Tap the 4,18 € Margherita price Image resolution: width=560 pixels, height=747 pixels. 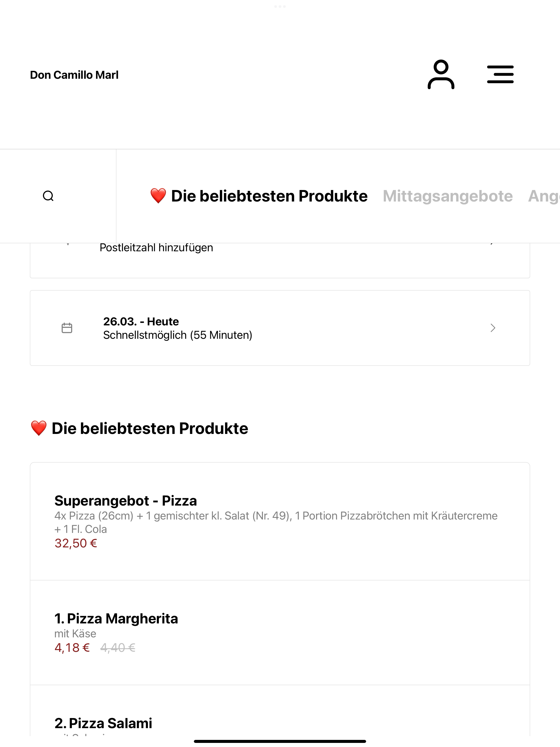72,648
